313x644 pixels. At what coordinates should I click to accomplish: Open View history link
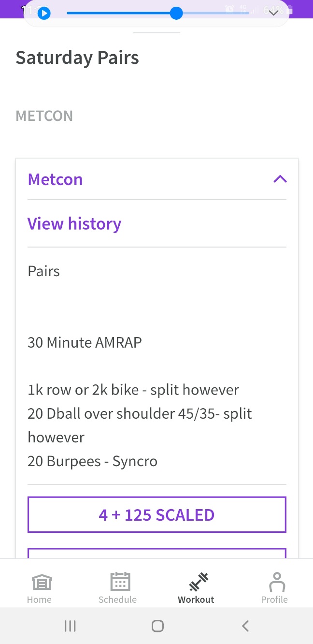74,224
